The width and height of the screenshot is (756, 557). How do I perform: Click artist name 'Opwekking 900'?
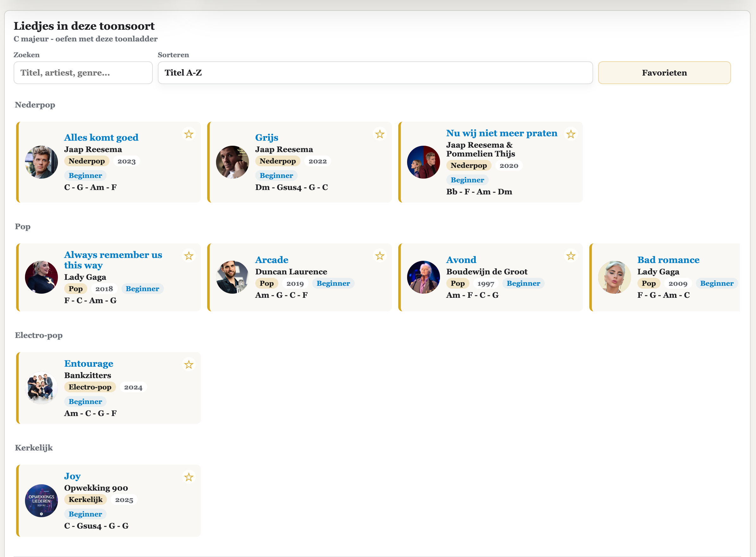pos(96,488)
